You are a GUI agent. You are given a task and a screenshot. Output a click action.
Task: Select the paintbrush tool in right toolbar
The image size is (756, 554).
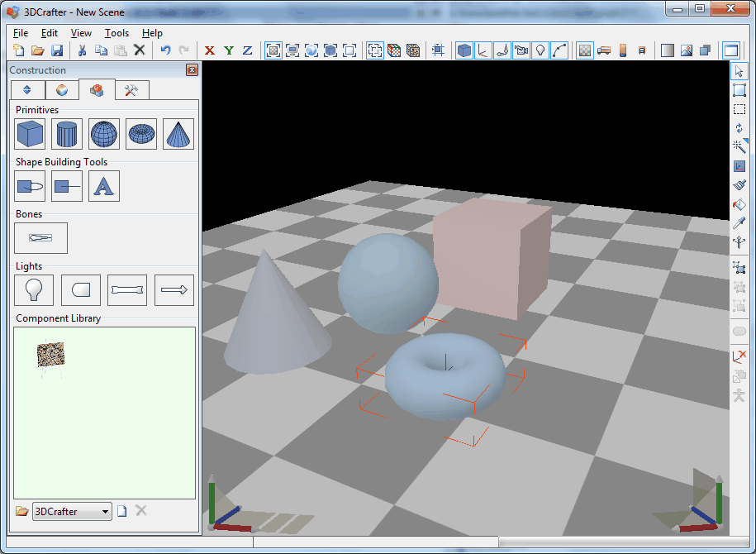pyautogui.click(x=739, y=185)
